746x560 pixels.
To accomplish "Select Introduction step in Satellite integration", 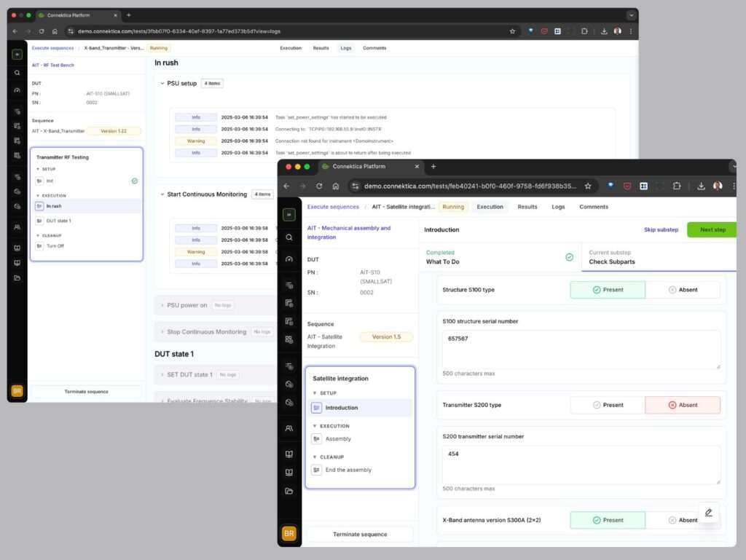I will [x=360, y=408].
